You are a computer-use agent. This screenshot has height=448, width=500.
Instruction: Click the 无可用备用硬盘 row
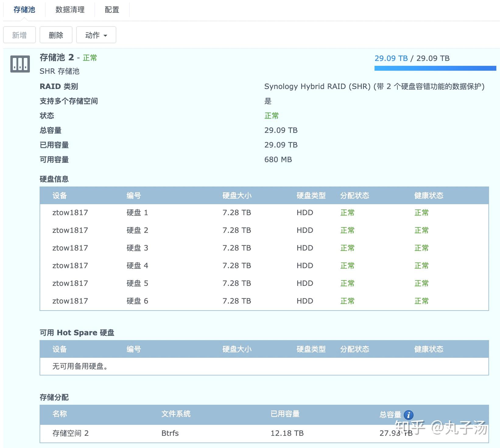tap(80, 367)
